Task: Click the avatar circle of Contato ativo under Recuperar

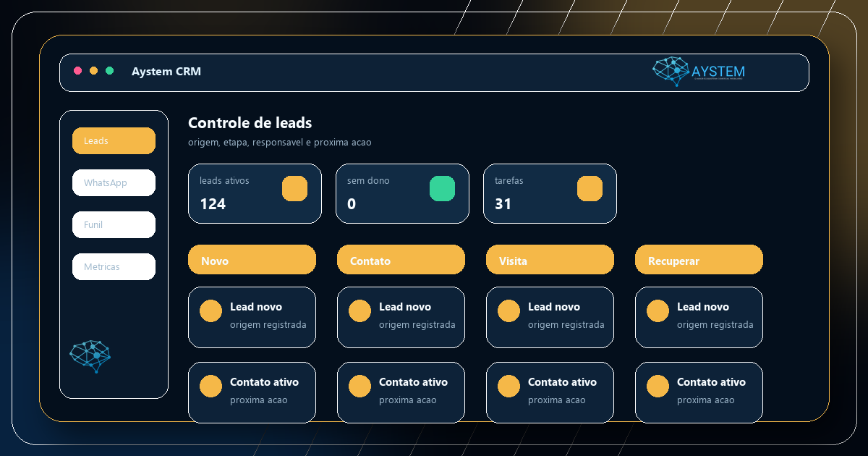Action: click(658, 386)
